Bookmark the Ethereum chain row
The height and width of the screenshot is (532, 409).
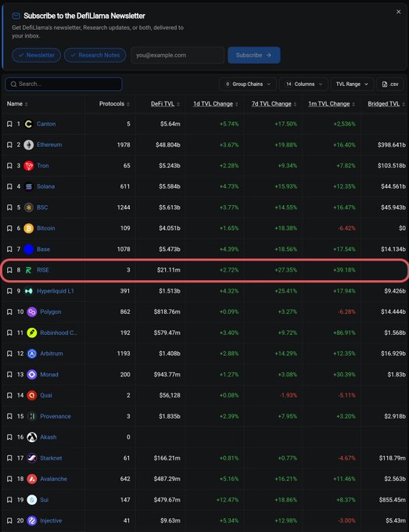(x=9, y=145)
